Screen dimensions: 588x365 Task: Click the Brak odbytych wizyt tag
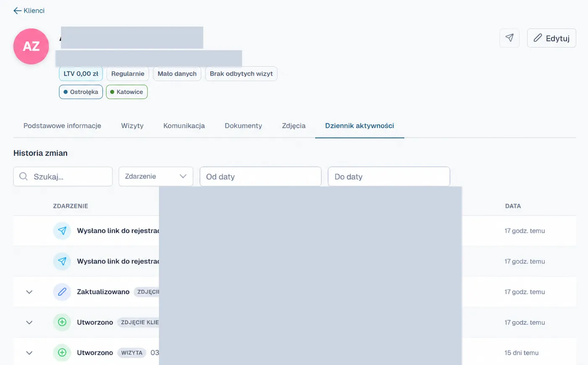(241, 73)
